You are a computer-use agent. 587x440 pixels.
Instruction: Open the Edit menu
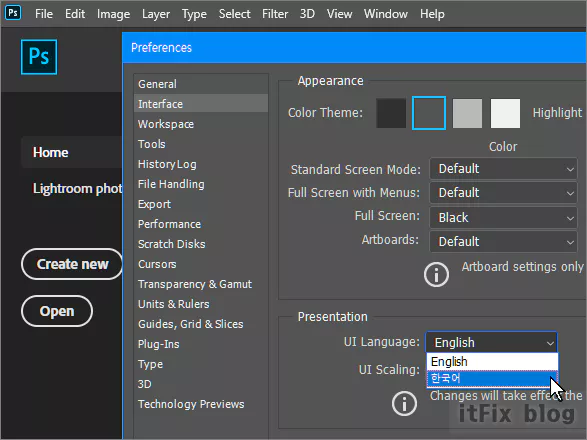pos(75,14)
